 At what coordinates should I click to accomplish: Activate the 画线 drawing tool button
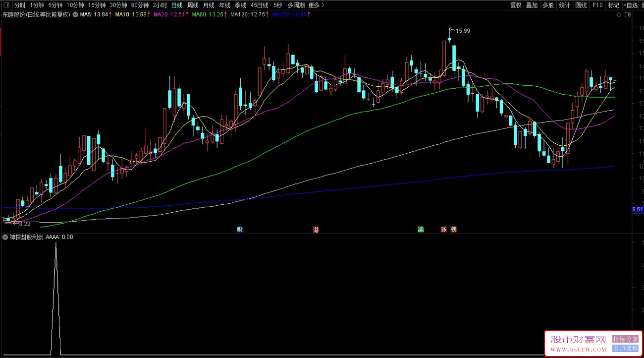pos(581,5)
